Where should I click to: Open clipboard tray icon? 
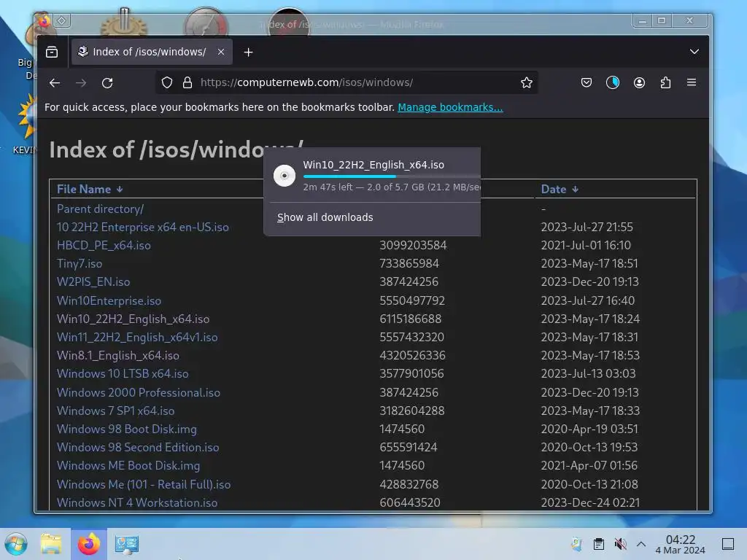599,544
